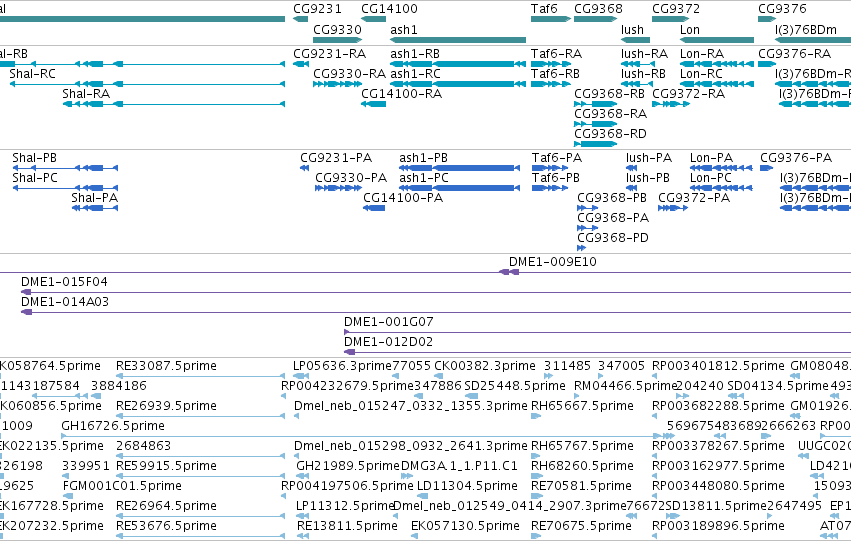
Task: Click the CG9368-PB protein label
Action: pos(612,198)
